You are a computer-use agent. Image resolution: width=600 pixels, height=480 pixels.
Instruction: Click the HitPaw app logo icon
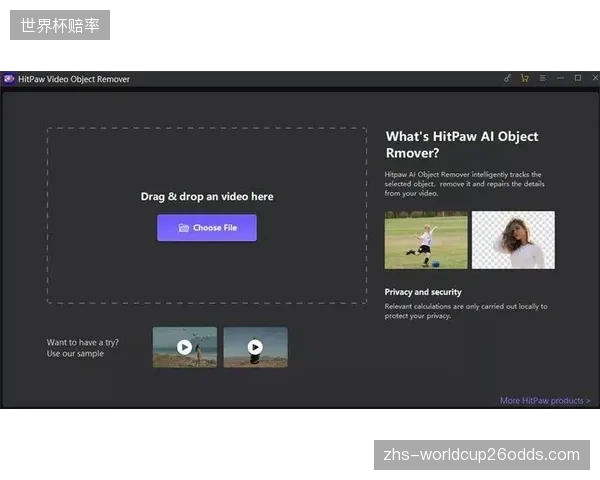coord(8,79)
